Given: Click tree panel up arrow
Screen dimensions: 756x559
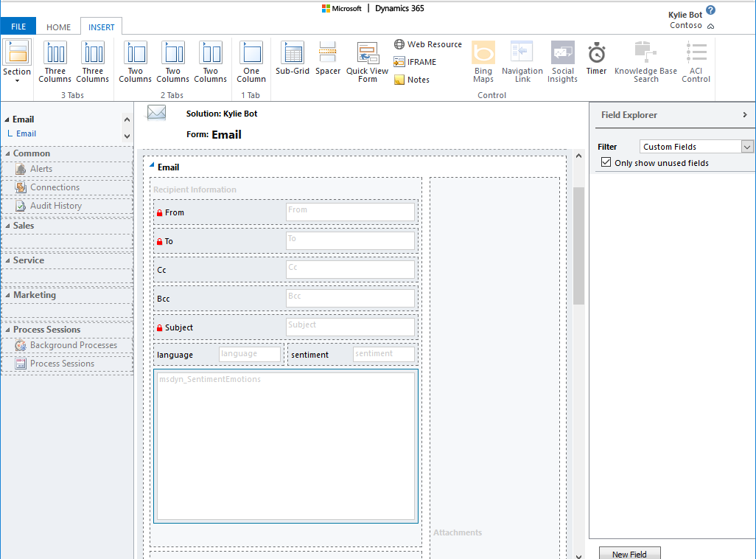Looking at the screenshot, I should 127,119.
